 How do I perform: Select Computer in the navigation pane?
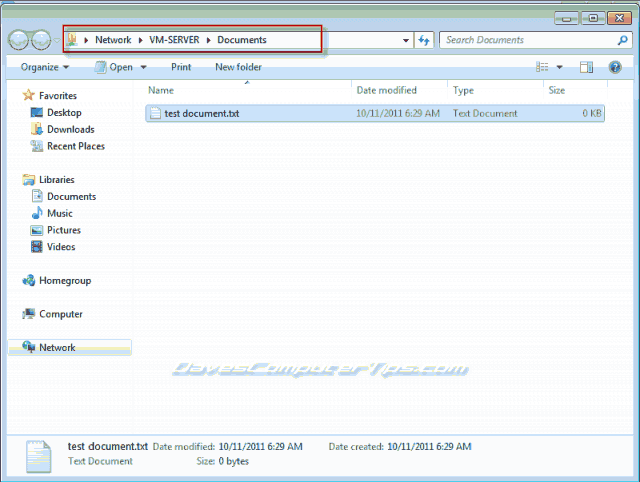(61, 314)
